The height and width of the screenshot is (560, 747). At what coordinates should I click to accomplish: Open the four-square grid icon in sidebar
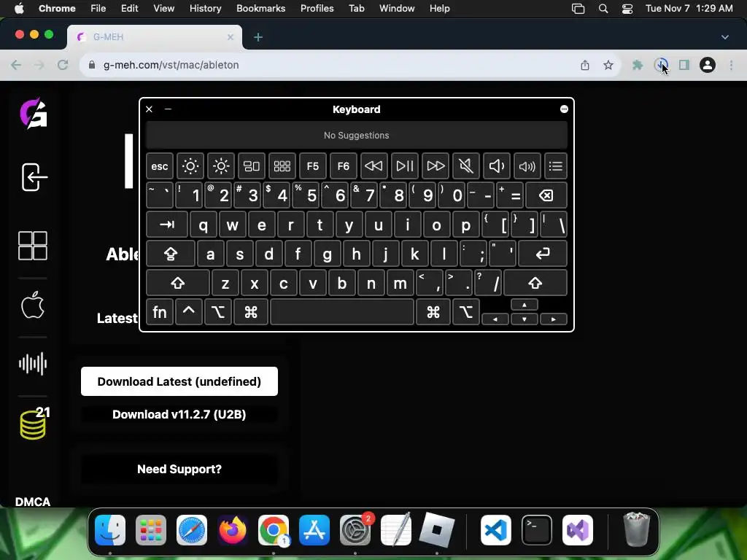tap(32, 246)
